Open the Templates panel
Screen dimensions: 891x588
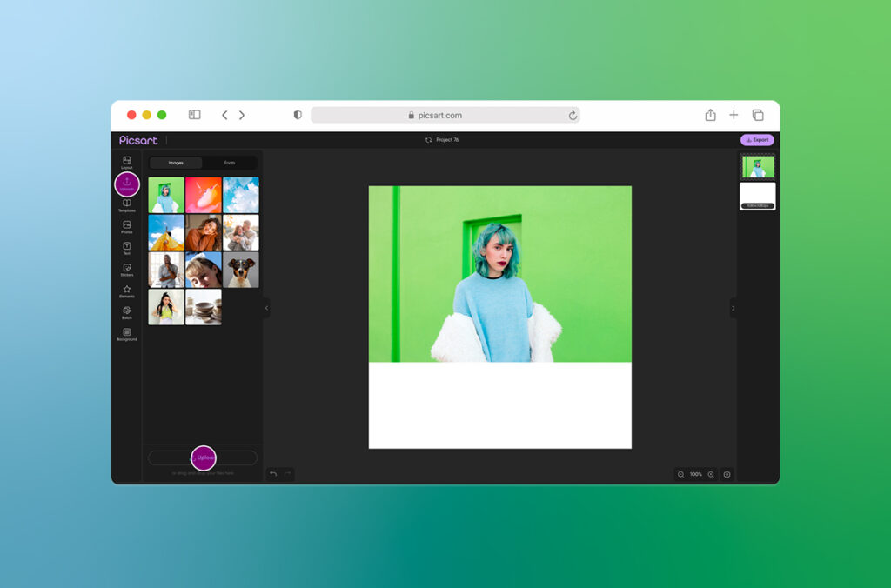point(127,205)
